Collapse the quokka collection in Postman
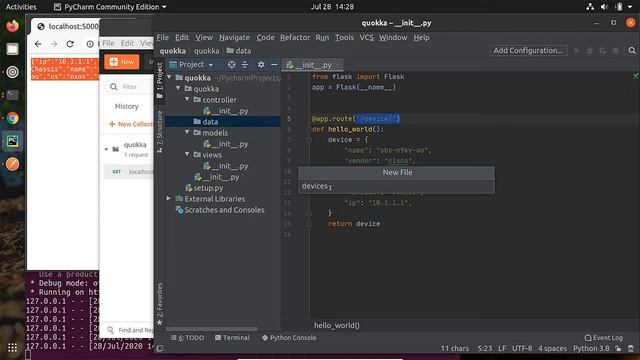The width and height of the screenshot is (640, 360). tap(107, 149)
